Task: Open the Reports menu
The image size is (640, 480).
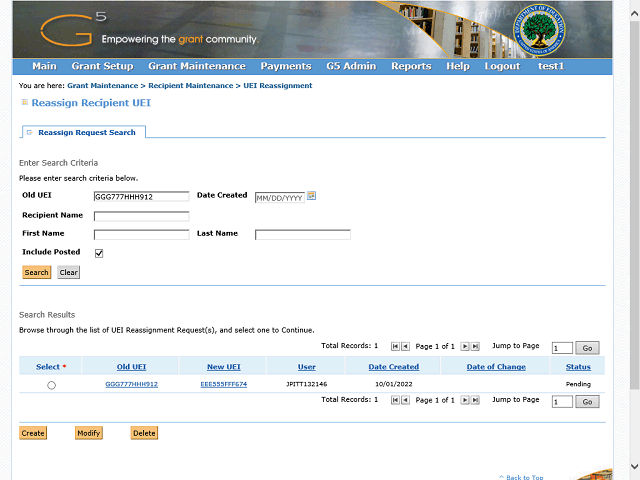Action: pos(411,66)
